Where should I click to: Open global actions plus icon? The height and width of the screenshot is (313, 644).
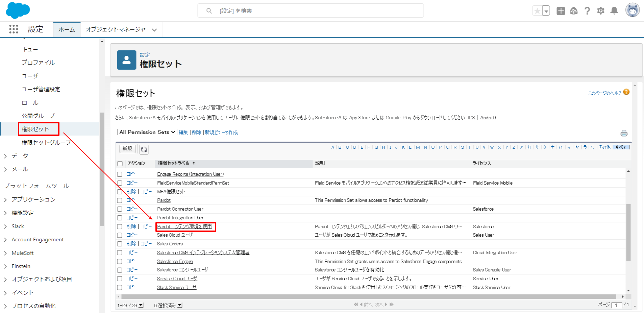(561, 11)
